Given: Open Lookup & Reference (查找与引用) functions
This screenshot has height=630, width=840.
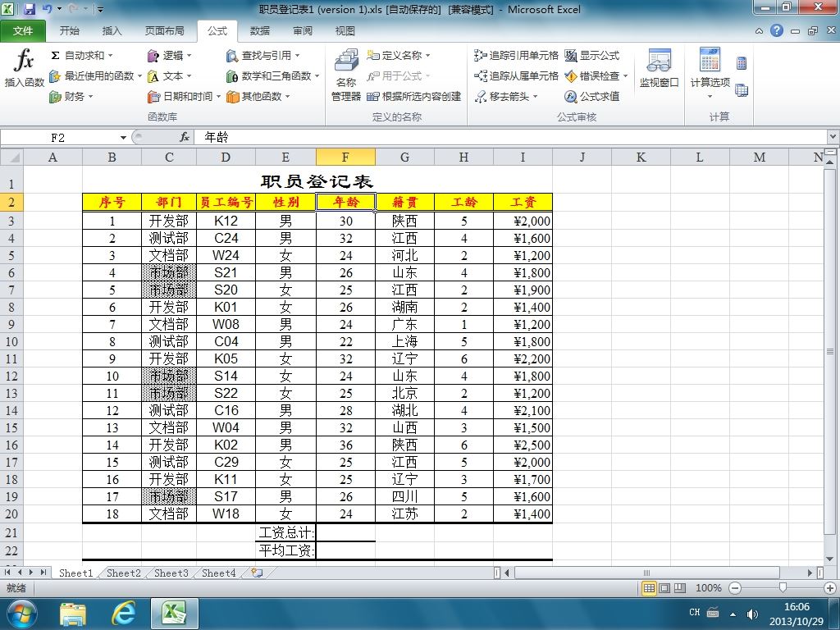Looking at the screenshot, I should 262,55.
